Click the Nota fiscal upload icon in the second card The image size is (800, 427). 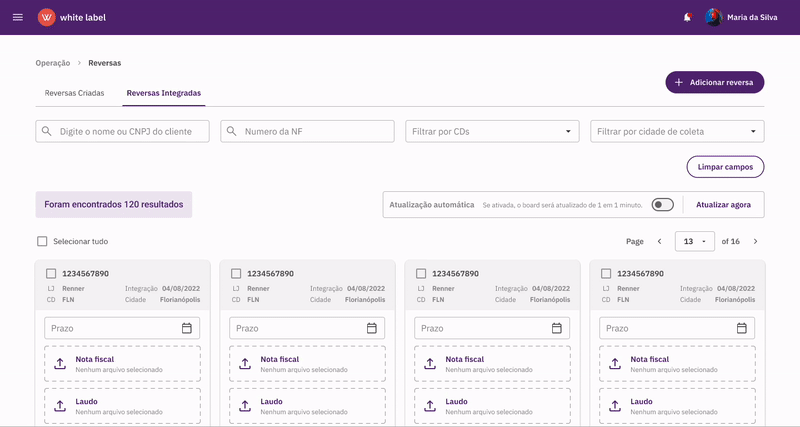(245, 364)
